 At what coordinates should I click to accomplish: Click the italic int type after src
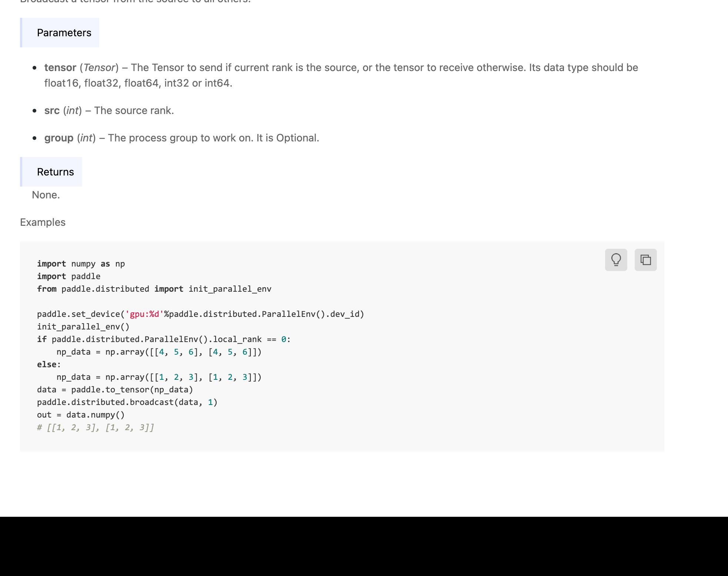click(x=73, y=111)
